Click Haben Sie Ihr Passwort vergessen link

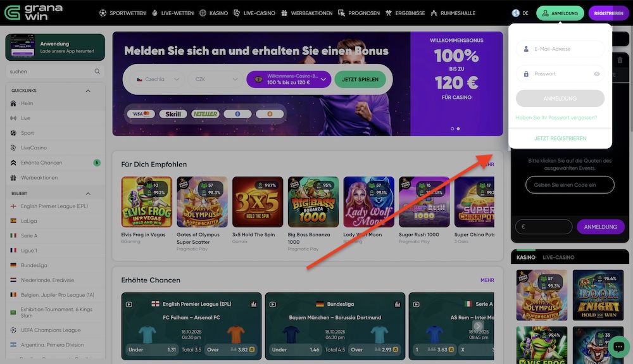click(x=556, y=118)
